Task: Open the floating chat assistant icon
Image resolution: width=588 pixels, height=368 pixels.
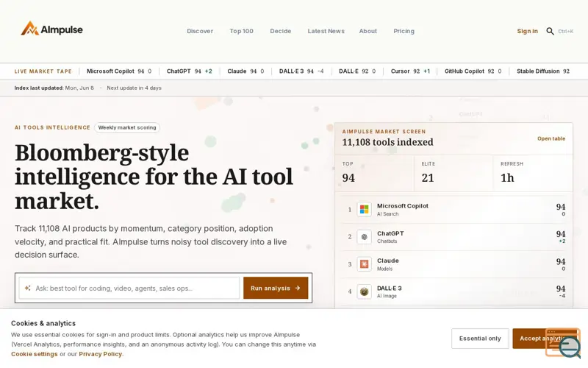Action: click(x=563, y=343)
